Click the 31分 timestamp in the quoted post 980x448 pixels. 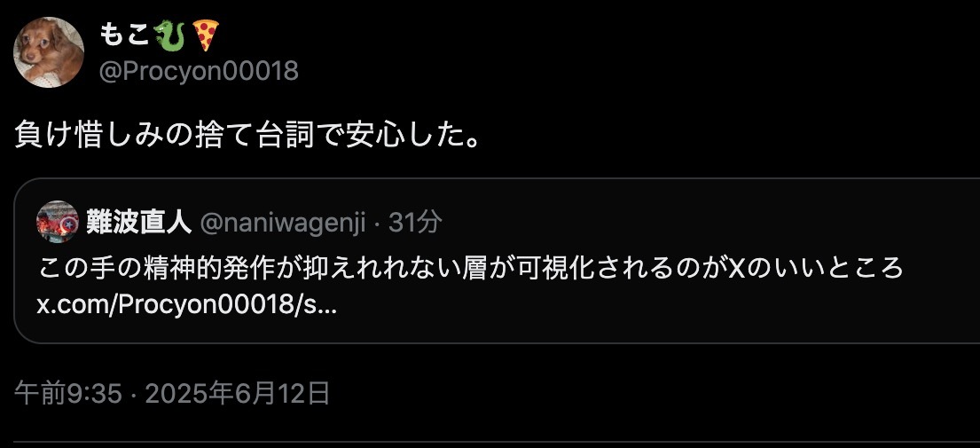pyautogui.click(x=416, y=223)
